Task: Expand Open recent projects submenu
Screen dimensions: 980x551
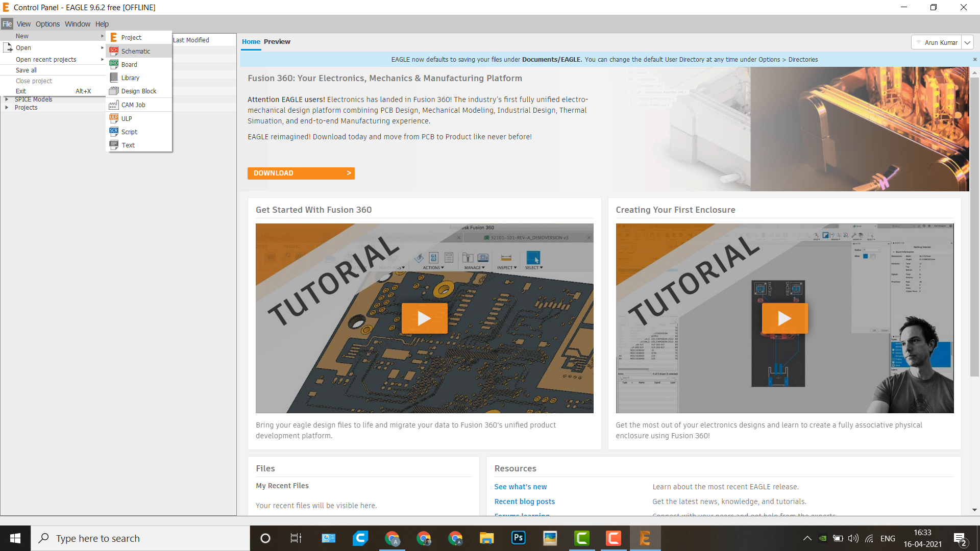Action: tap(103, 59)
